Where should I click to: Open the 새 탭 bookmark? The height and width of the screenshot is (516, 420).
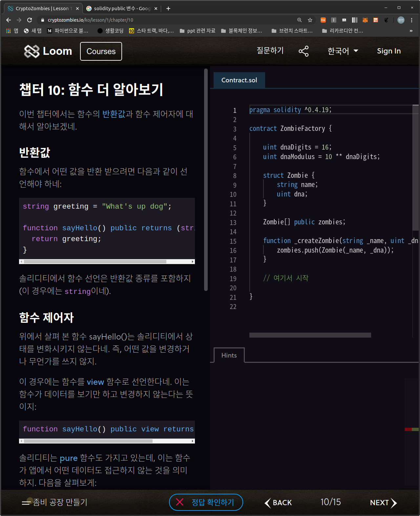pyautogui.click(x=33, y=31)
